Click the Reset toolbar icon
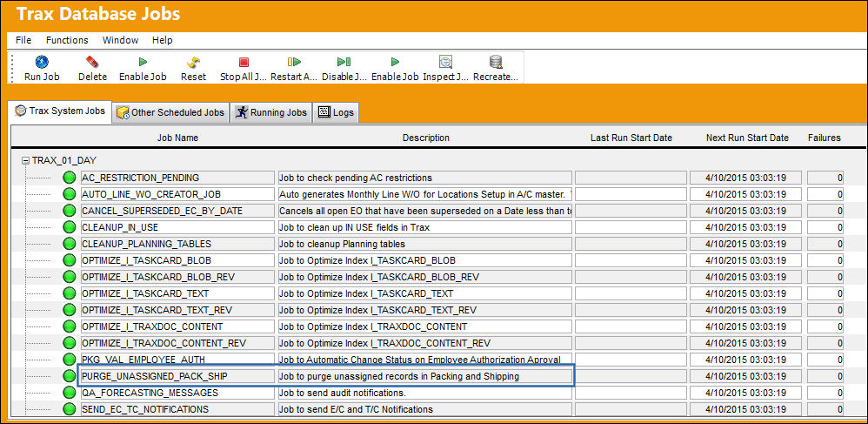The image size is (868, 424). coord(193,62)
